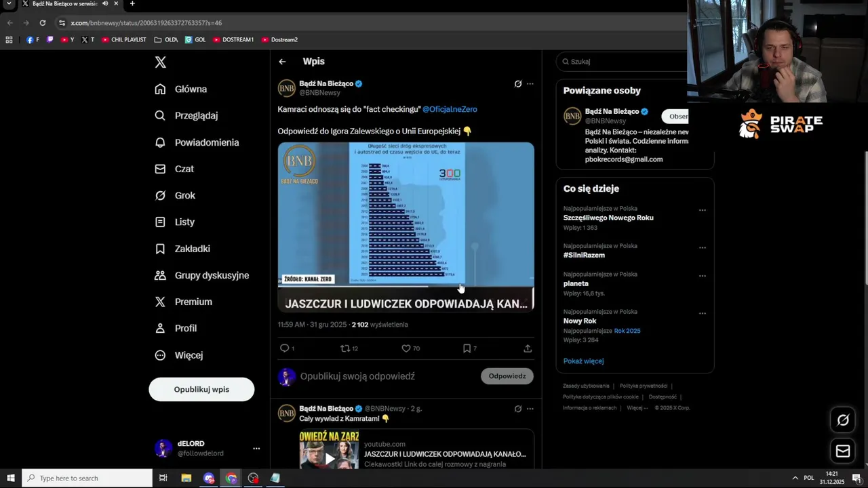Click Opublikuj wpis button
This screenshot has height=488, width=868.
(201, 389)
